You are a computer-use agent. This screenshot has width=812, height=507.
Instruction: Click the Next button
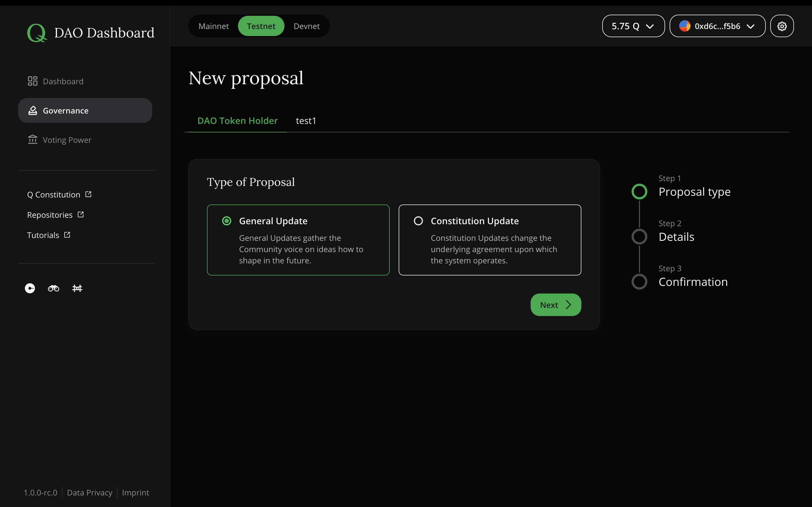tap(555, 304)
